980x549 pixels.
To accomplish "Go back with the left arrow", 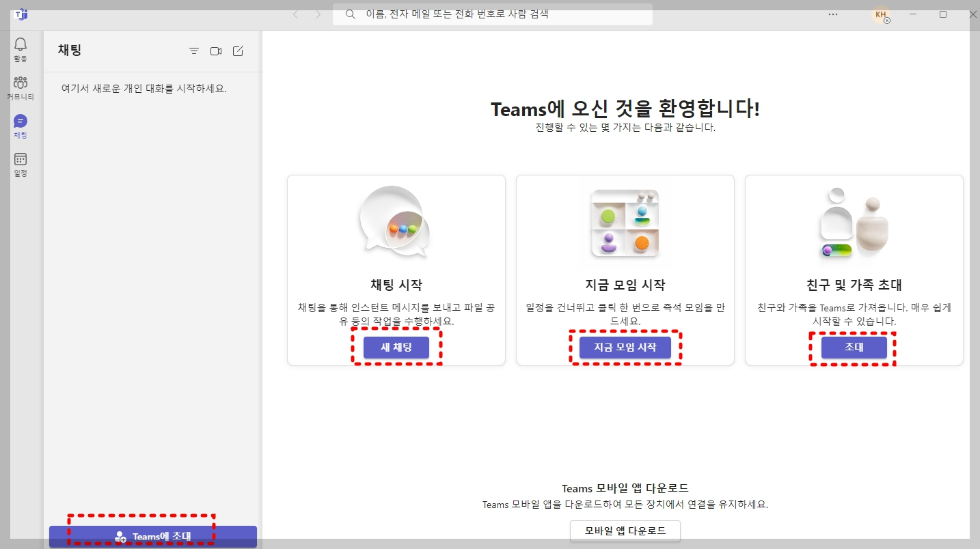I will tap(295, 14).
